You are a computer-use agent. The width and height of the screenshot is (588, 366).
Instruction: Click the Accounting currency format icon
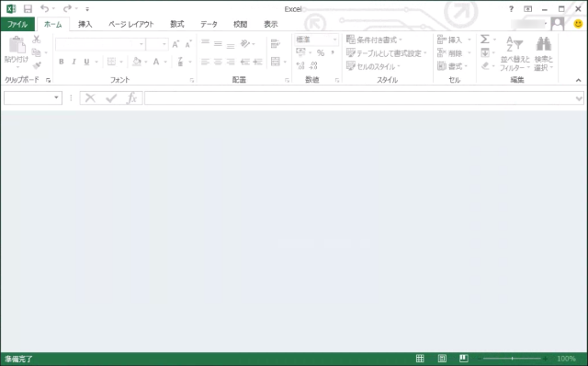tap(300, 52)
